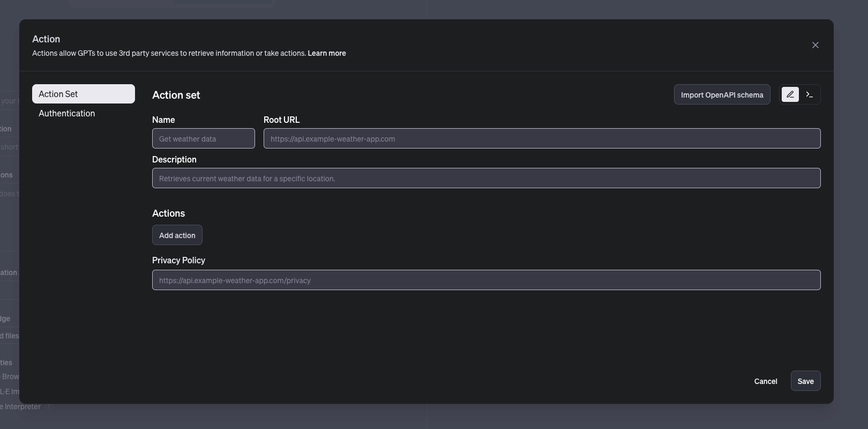Click the Privacy Policy label
Image resolution: width=868 pixels, height=429 pixels.
pyautogui.click(x=179, y=260)
